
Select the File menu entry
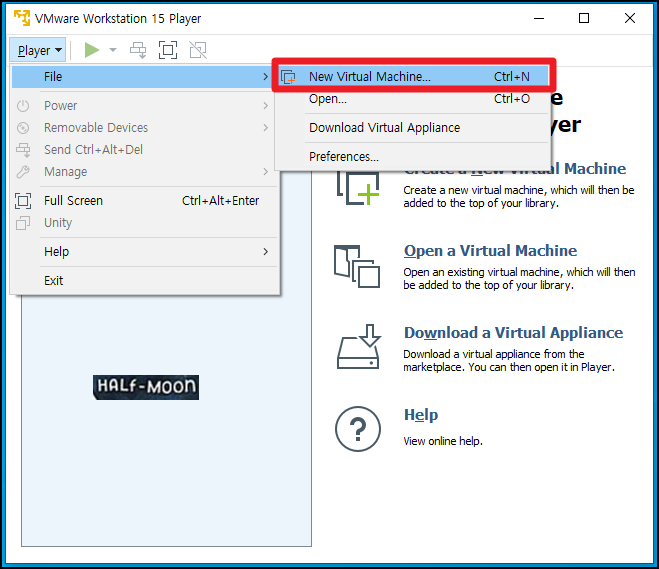point(141,77)
